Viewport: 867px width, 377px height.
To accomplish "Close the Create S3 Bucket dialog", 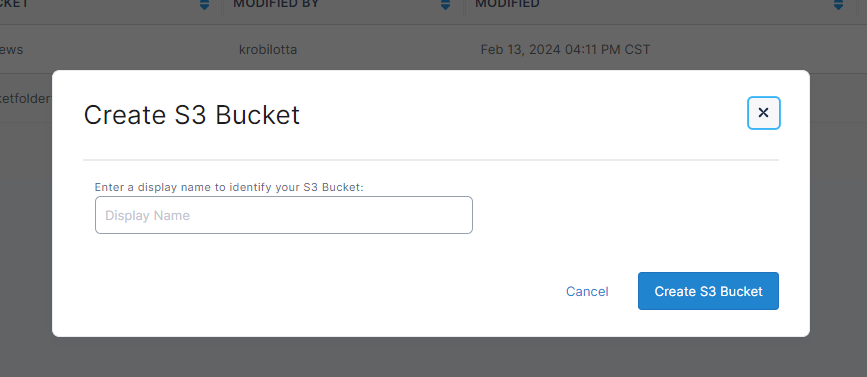I will click(764, 113).
